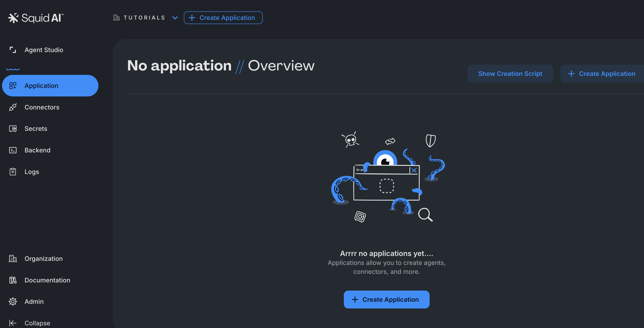Click the Connectors plug icon
The height and width of the screenshot is (328, 644).
coord(13,107)
